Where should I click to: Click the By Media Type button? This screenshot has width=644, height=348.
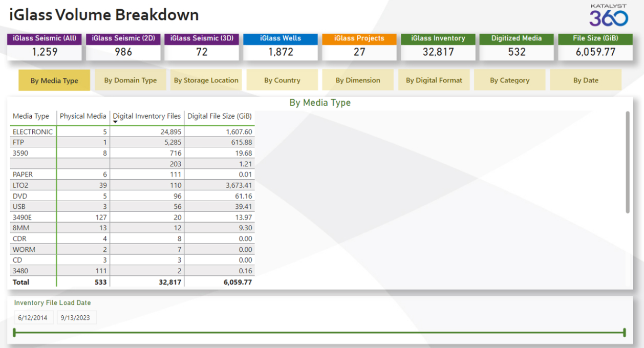[x=54, y=80]
